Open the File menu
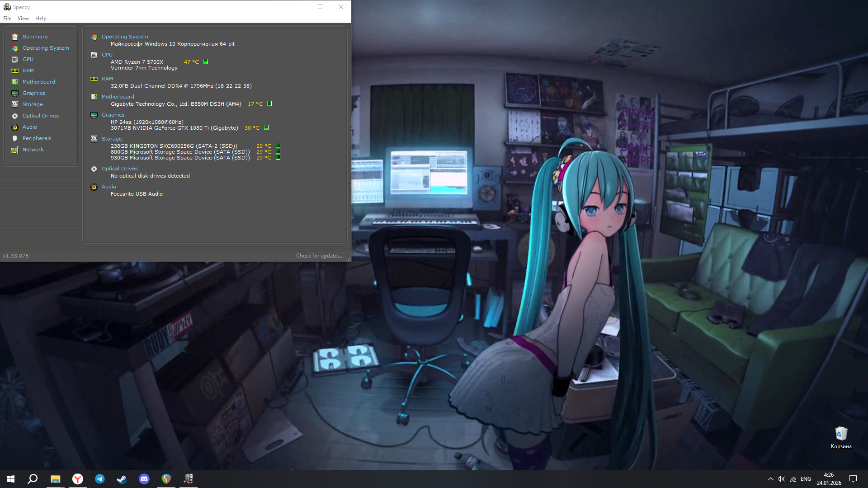The image size is (868, 488). 7,19
